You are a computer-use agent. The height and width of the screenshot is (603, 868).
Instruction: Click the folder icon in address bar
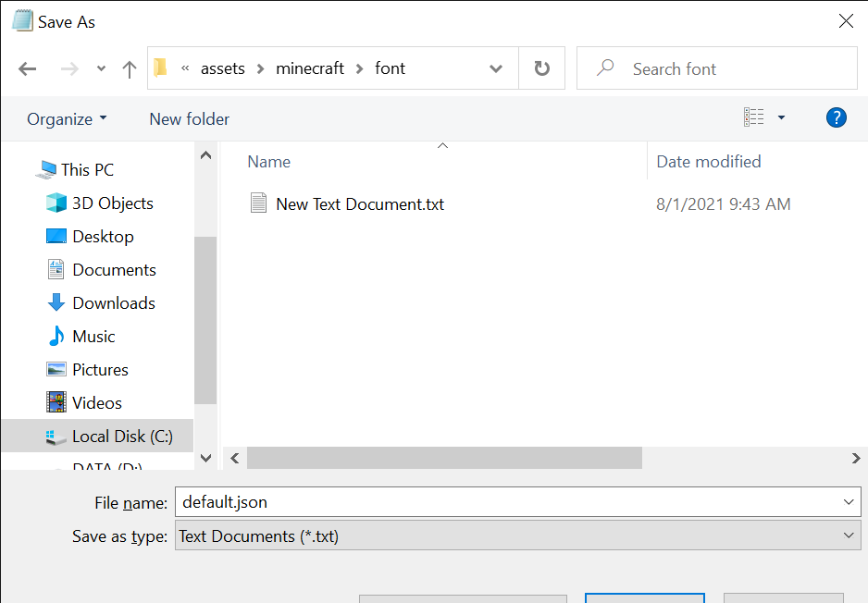tap(160, 68)
